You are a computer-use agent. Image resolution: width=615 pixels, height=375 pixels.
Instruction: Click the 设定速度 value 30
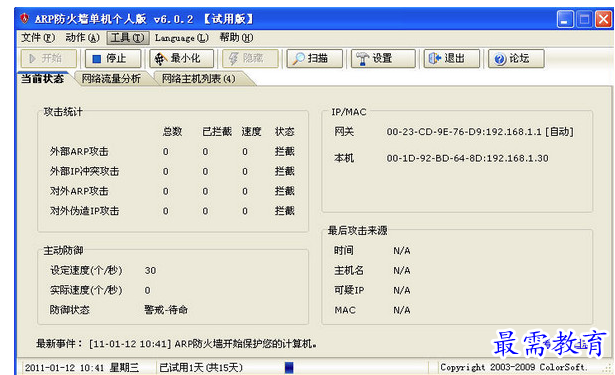150,271
